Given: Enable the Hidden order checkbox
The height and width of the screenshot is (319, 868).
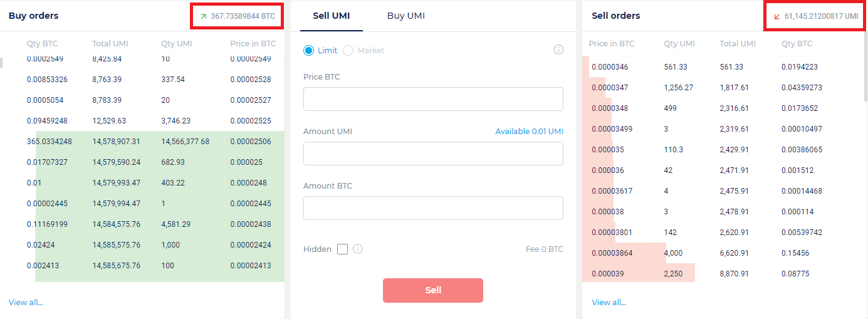Looking at the screenshot, I should 342,249.
